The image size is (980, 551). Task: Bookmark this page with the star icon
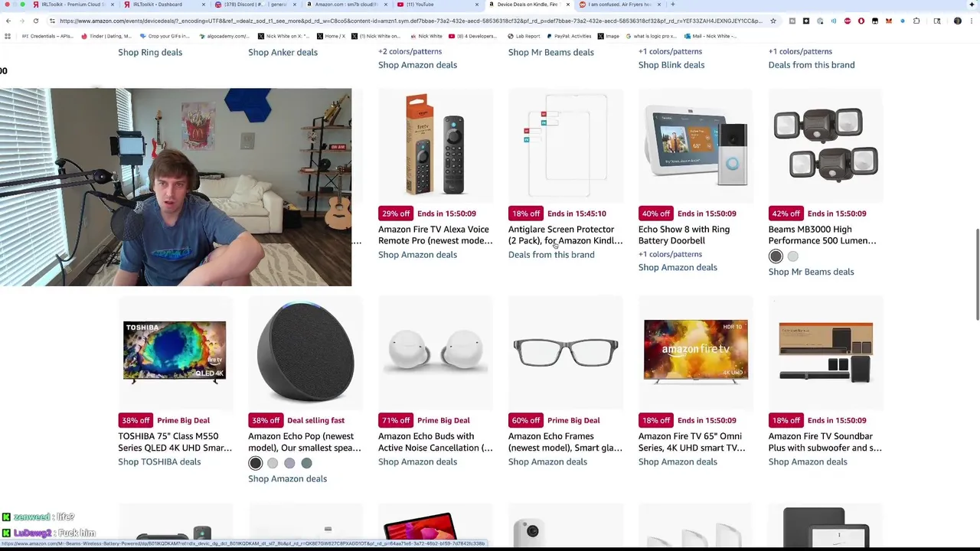(x=773, y=21)
